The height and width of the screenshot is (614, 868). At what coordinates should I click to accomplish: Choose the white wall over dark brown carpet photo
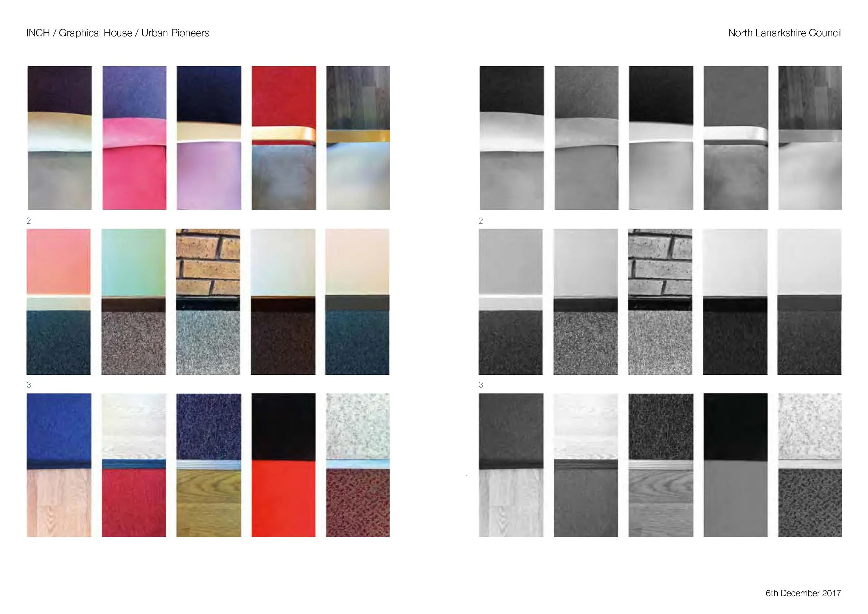click(283, 302)
